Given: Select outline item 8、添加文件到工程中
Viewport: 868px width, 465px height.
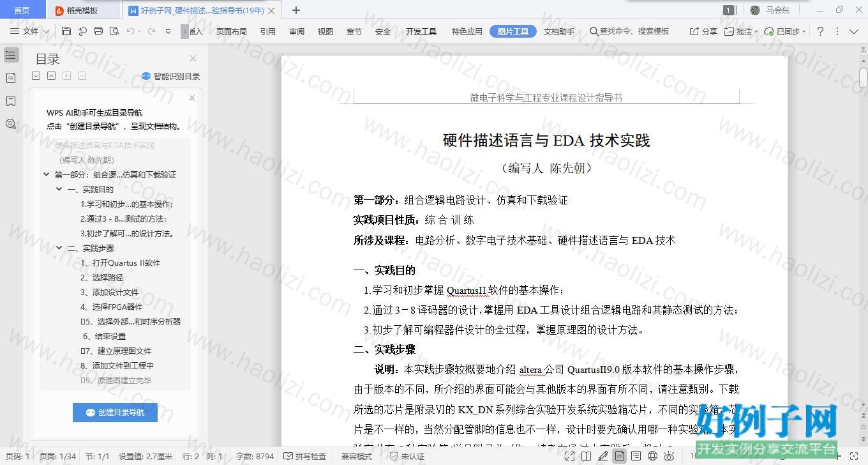Looking at the screenshot, I should pos(117,366).
